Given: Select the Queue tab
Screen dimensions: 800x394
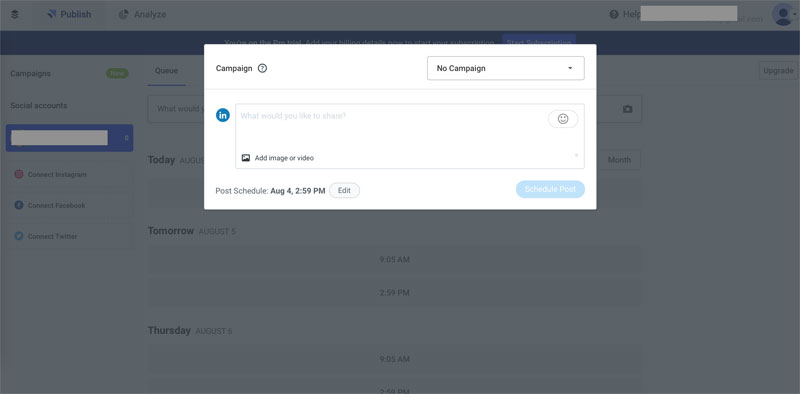Looking at the screenshot, I should (166, 71).
